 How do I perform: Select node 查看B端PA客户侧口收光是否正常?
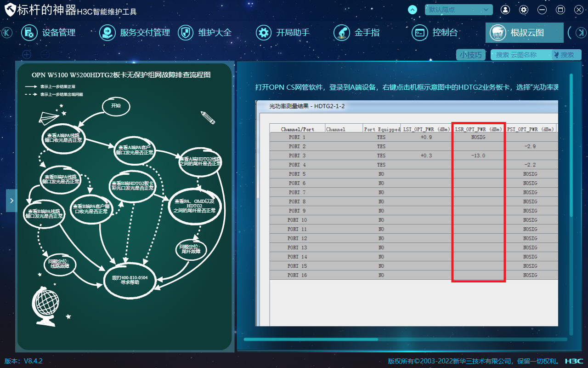point(91,209)
